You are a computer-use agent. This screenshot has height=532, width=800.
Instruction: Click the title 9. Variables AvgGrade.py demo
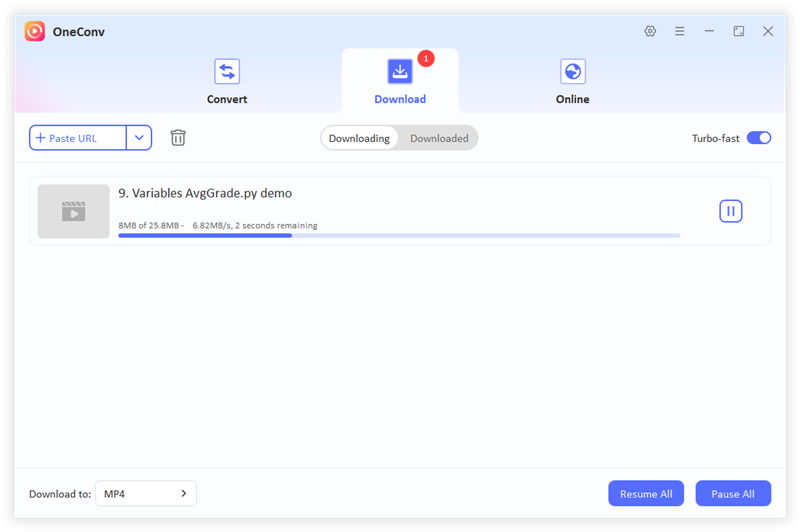[x=205, y=193]
